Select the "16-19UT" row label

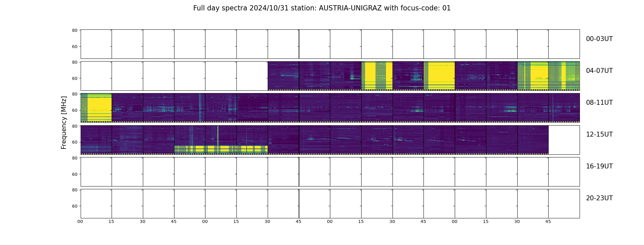pyautogui.click(x=599, y=166)
